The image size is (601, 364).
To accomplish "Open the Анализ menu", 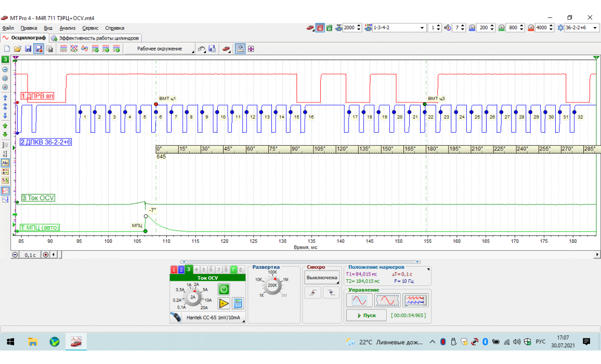I will tap(68, 28).
